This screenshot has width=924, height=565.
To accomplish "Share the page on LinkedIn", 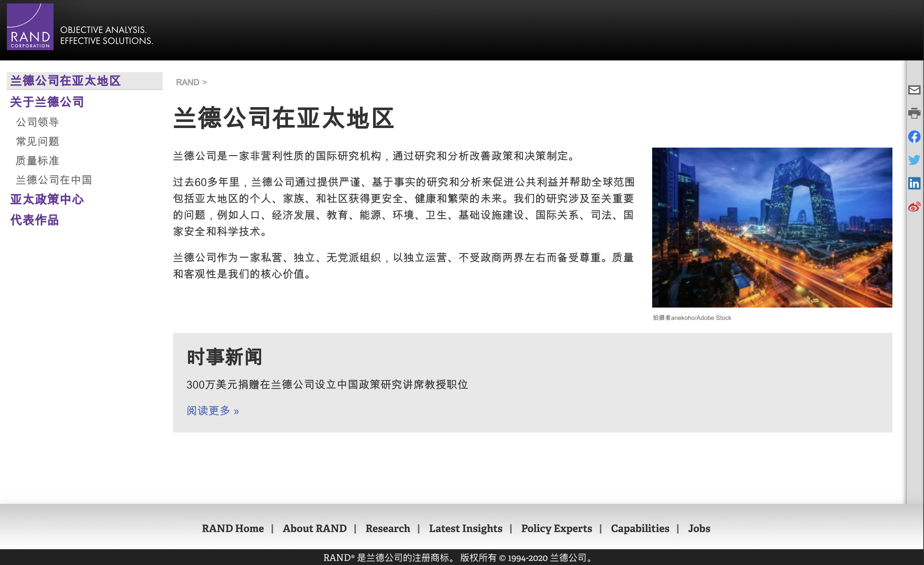I will point(914,183).
